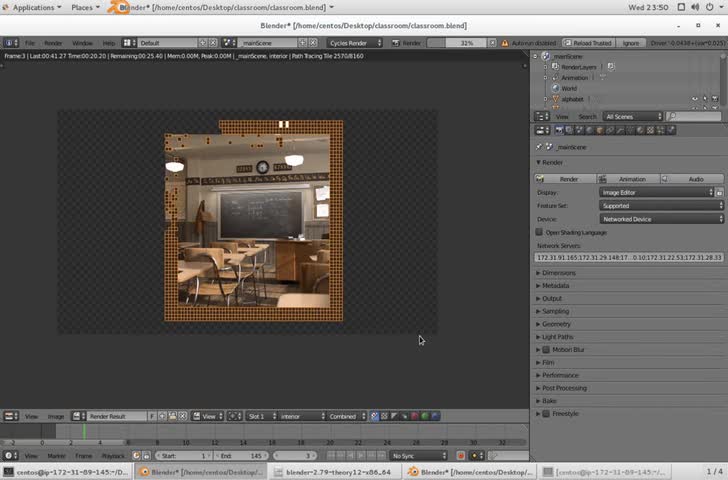Click the Info editor type icon
Viewport: 728px width, 480px height.
click(x=11, y=43)
